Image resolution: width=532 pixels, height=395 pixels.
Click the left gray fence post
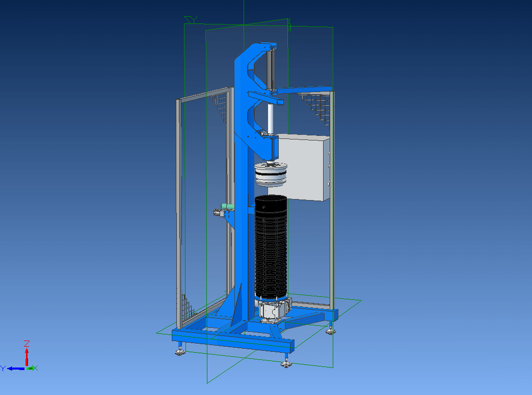tap(178, 214)
